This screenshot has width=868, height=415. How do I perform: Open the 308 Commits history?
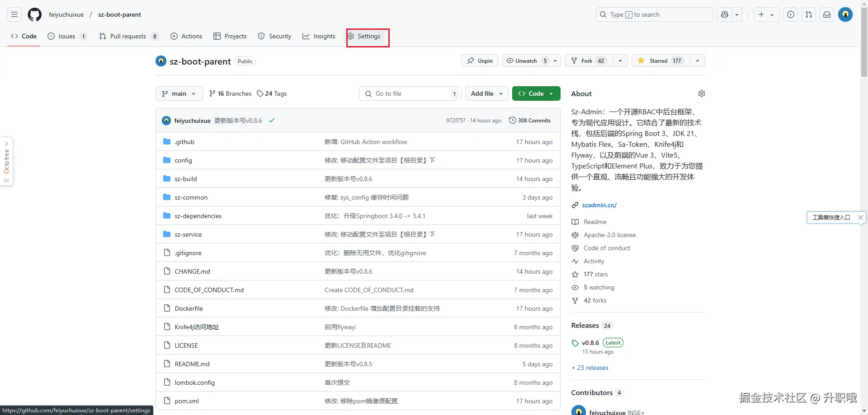pos(530,121)
